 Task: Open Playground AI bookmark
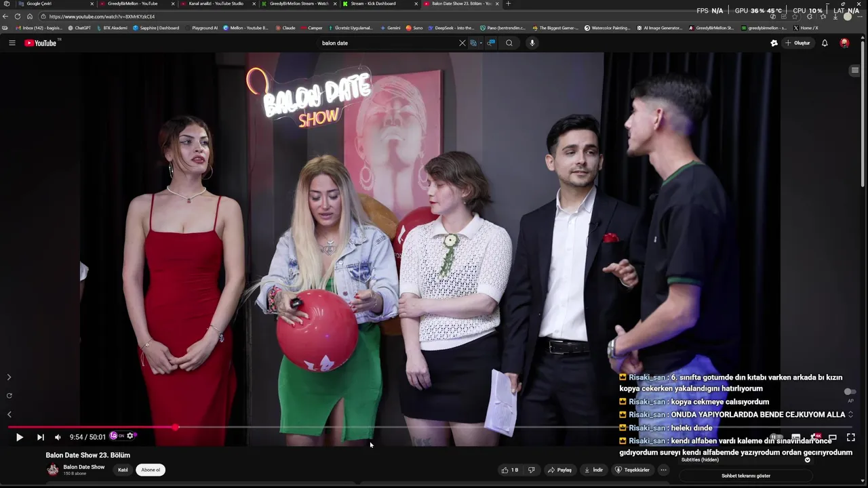coord(202,28)
